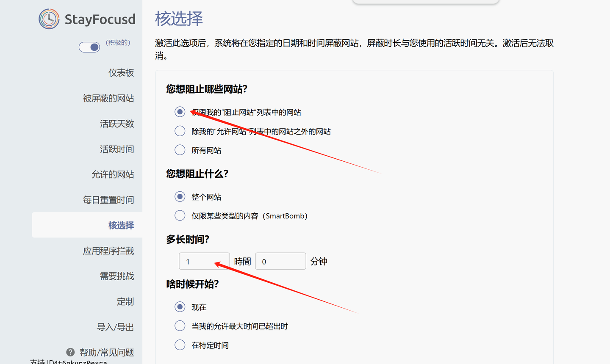Click the 多长时间? heading
The image size is (610, 364).
188,240
